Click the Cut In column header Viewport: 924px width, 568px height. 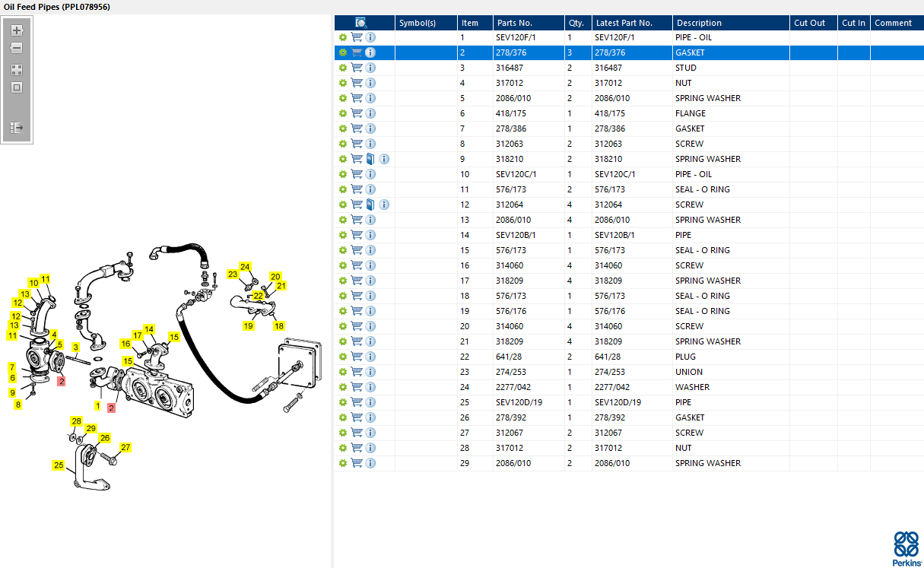854,23
